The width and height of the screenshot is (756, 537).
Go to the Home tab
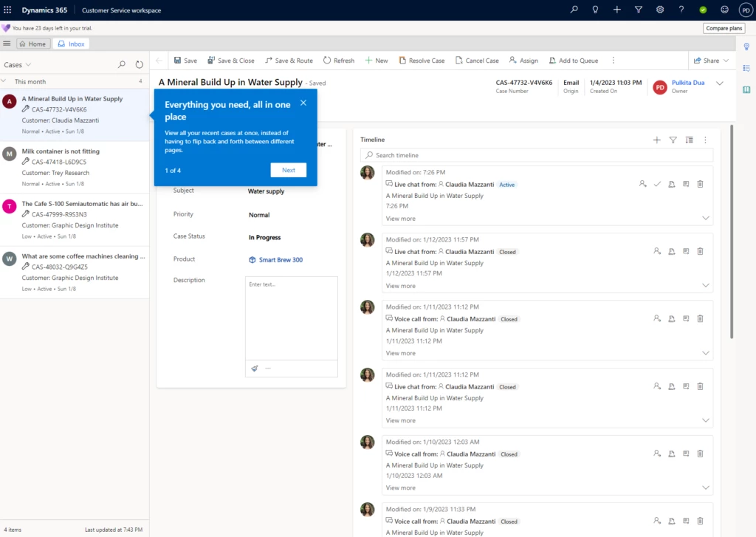32,43
